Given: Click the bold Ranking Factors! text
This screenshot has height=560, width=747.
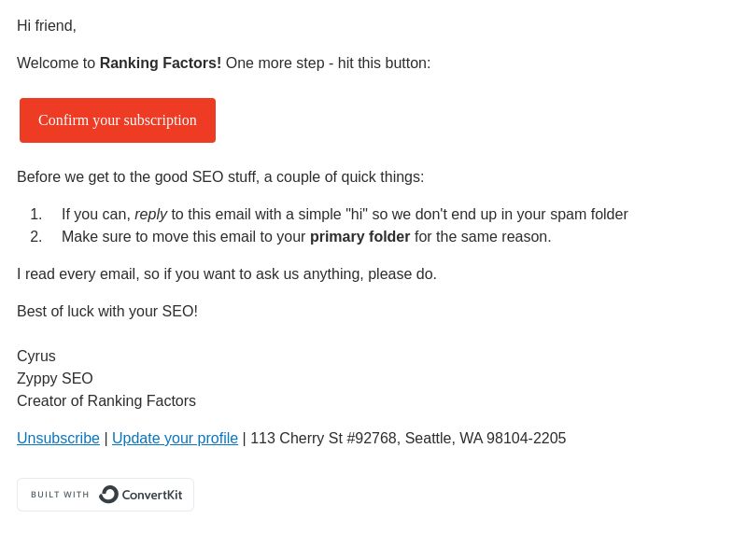Looking at the screenshot, I should tap(161, 63).
